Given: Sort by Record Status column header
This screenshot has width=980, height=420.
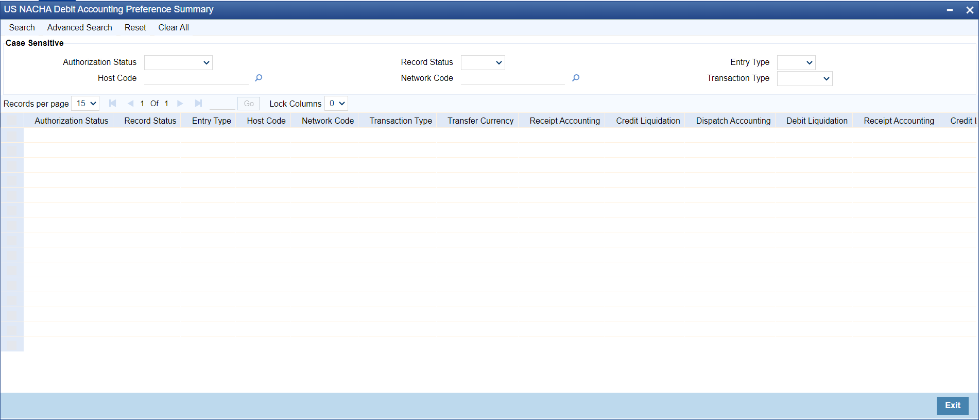Looking at the screenshot, I should 150,121.
